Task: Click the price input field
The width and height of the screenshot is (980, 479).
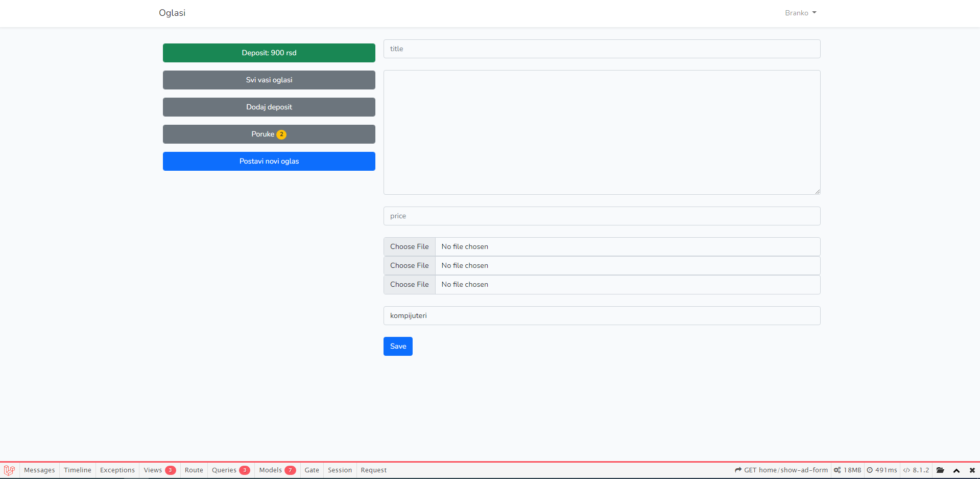Action: pyautogui.click(x=601, y=216)
